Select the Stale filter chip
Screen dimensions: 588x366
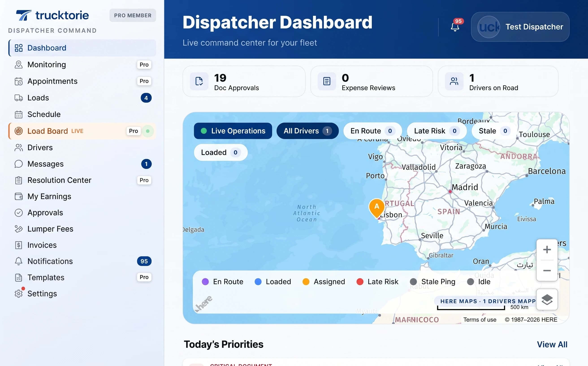point(494,131)
